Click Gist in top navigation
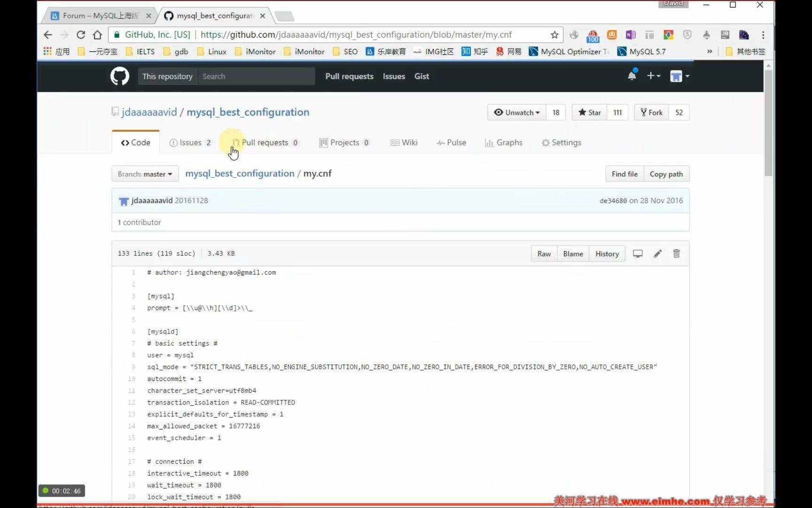 click(422, 76)
